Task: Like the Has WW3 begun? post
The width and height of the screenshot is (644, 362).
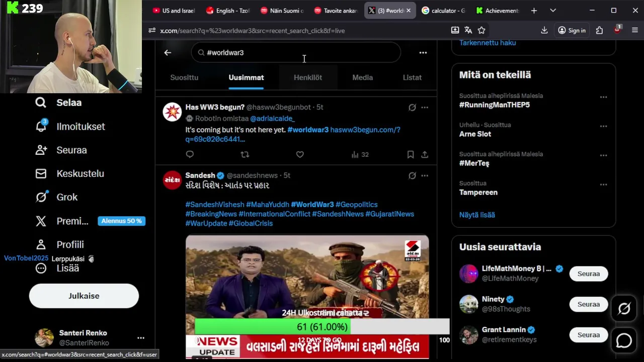Action: pos(300,154)
